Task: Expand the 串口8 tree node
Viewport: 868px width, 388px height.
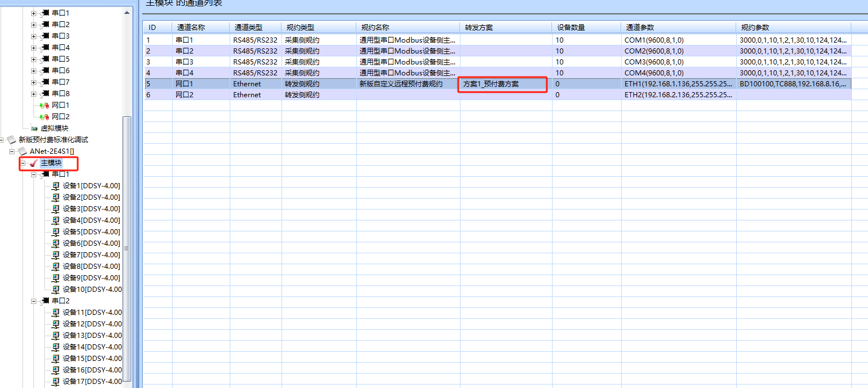Action: pos(33,94)
